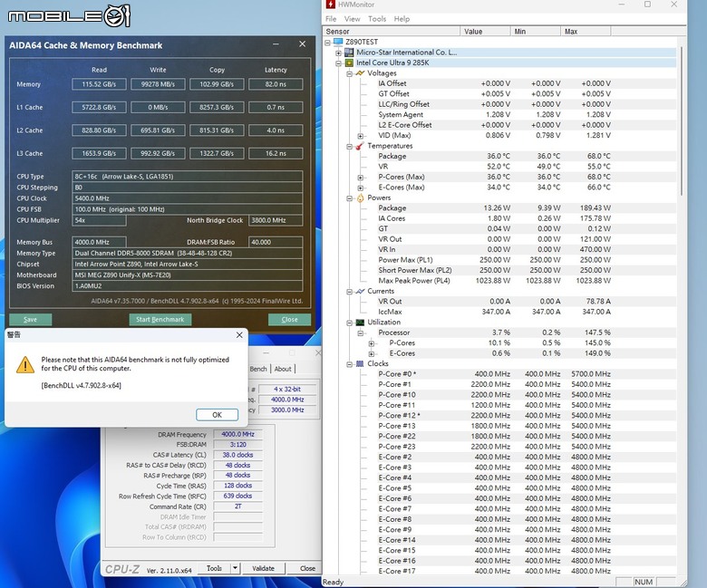The width and height of the screenshot is (707, 588).
Task: Collapse the Temperatures section
Action: (349, 147)
